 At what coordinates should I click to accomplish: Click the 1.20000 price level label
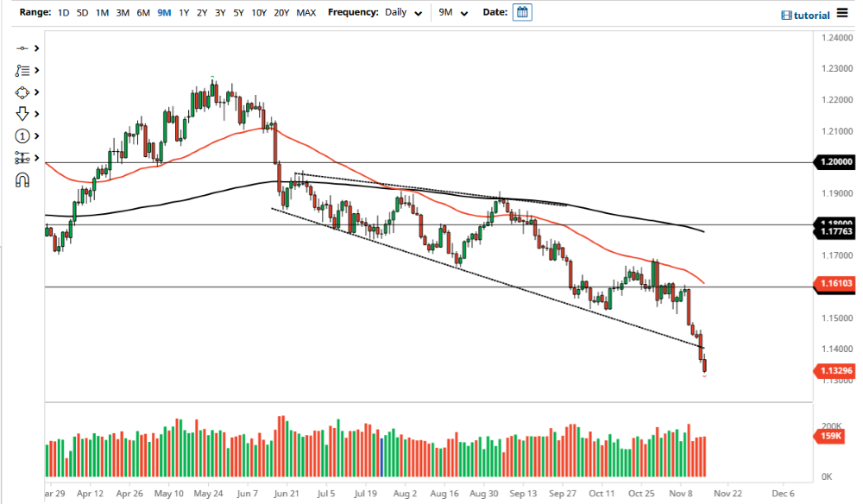point(835,161)
